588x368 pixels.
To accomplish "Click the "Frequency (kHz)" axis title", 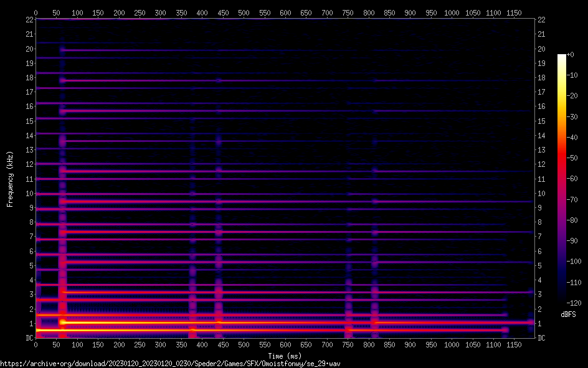I will pyautogui.click(x=10, y=179).
